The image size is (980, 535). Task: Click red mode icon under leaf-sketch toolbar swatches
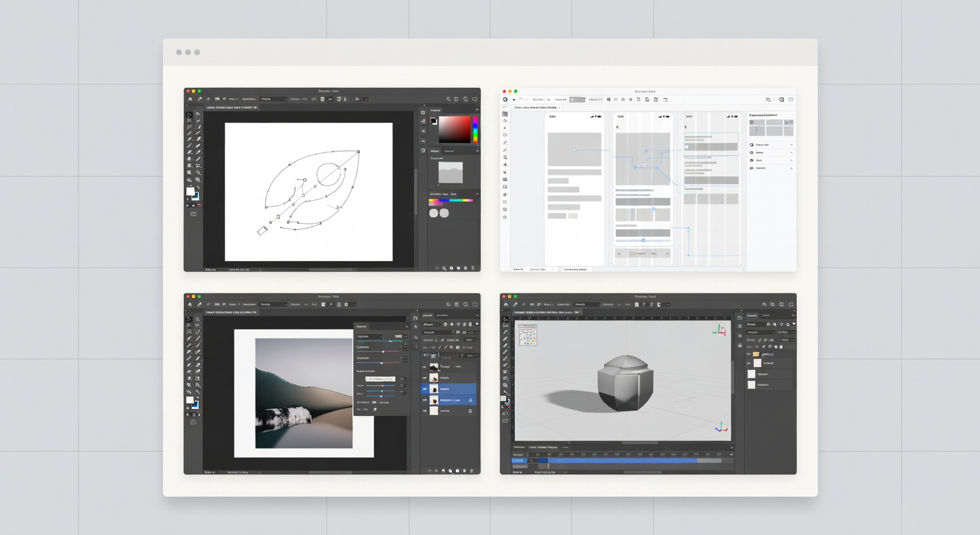(x=199, y=206)
